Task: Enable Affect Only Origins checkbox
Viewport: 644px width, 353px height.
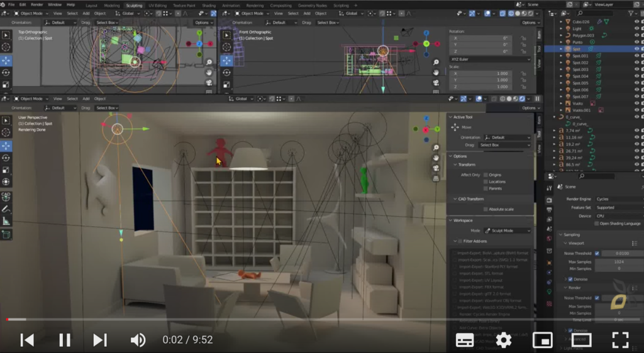Action: 486,175
